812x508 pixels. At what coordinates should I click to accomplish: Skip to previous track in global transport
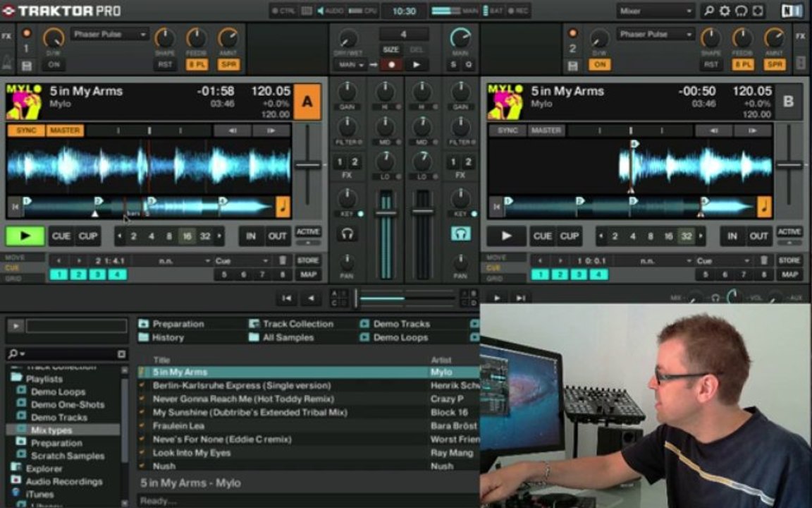(286, 298)
